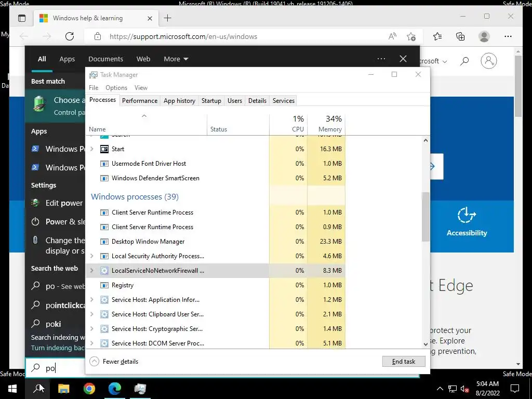Switch to the Startup tab
The image size is (532, 399).
(x=211, y=101)
